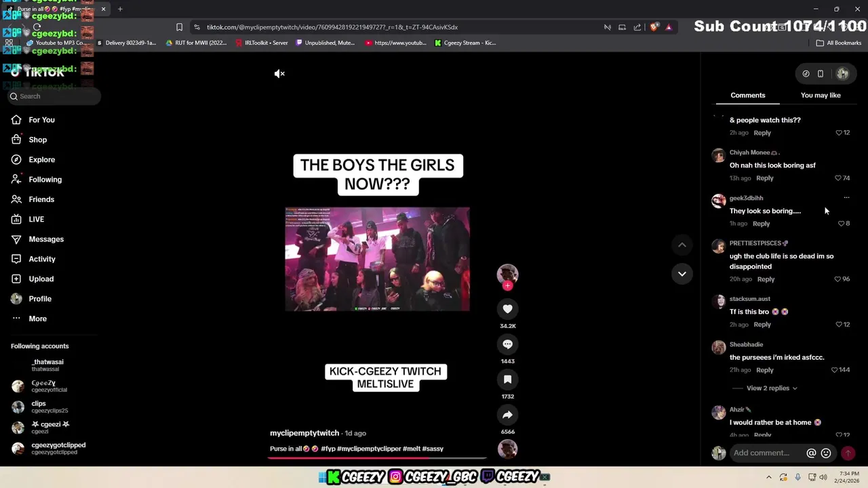This screenshot has width=868, height=488.
Task: Save video with bookmark icon
Action: [x=507, y=380]
